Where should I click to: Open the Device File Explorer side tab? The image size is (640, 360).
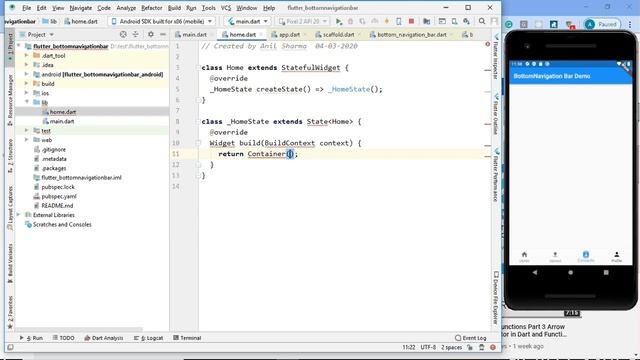tap(496, 298)
